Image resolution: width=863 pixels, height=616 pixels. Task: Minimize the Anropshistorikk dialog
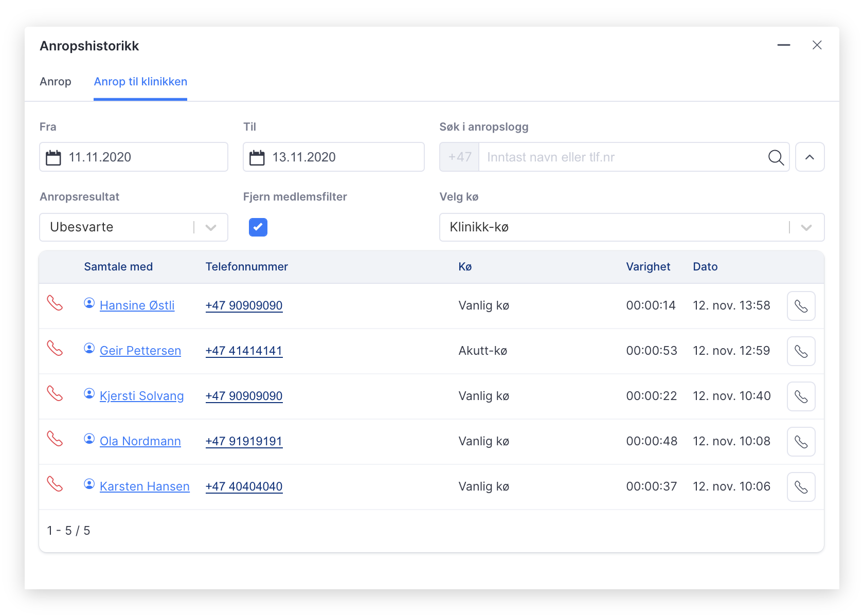(784, 45)
